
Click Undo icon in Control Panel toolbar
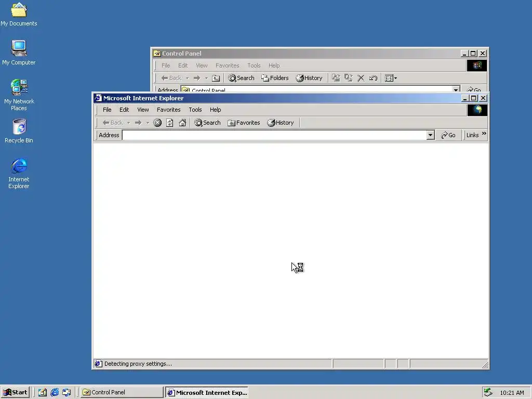click(373, 78)
